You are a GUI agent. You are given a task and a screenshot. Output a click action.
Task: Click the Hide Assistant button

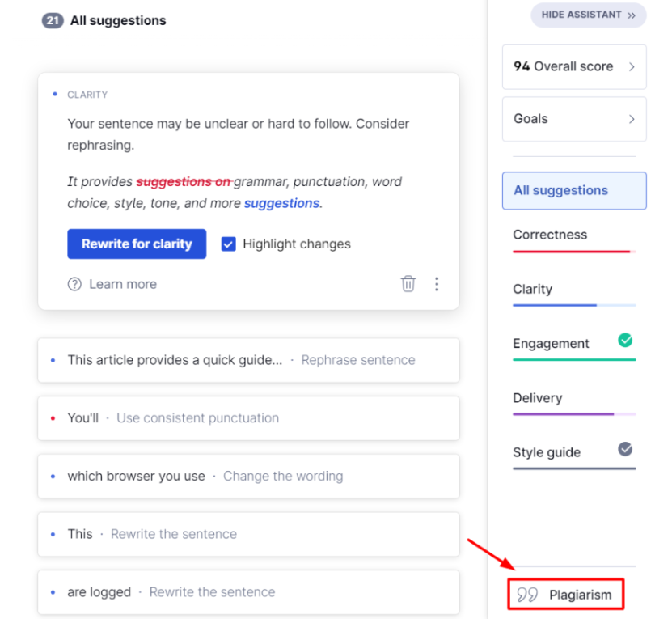589,15
